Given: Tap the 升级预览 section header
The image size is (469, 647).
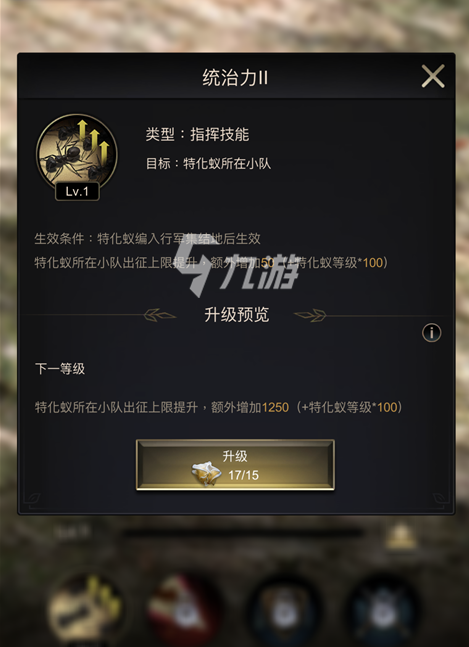Looking at the screenshot, I should point(236,315).
